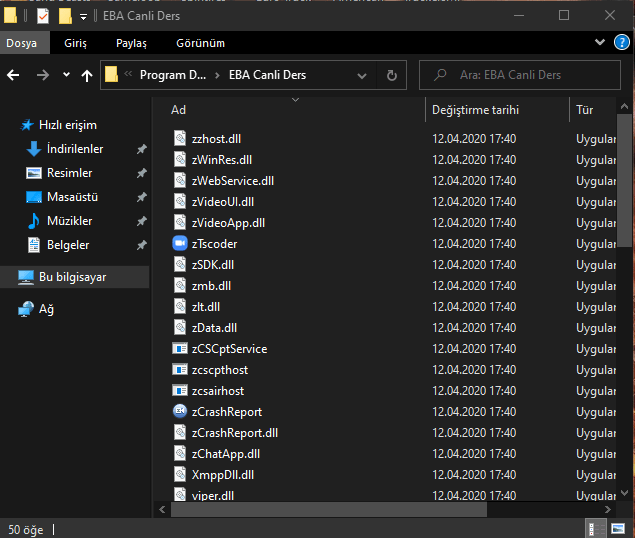Click the pin icon next to Masaüstü
The image size is (635, 538).
click(x=141, y=197)
